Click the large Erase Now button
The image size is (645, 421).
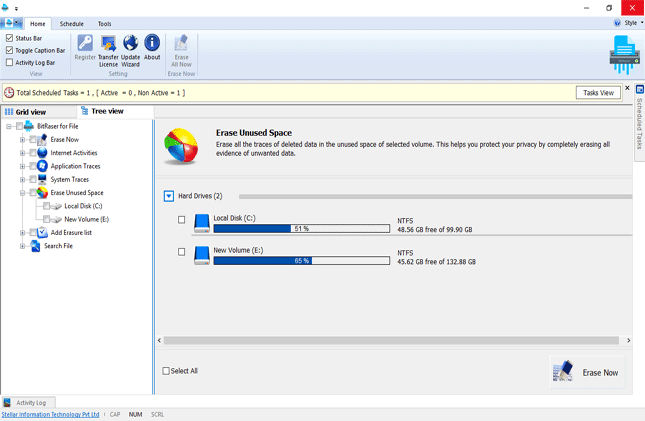click(587, 372)
